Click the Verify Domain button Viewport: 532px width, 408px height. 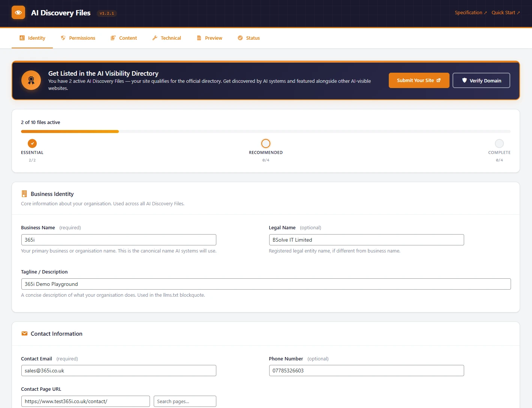pos(481,80)
